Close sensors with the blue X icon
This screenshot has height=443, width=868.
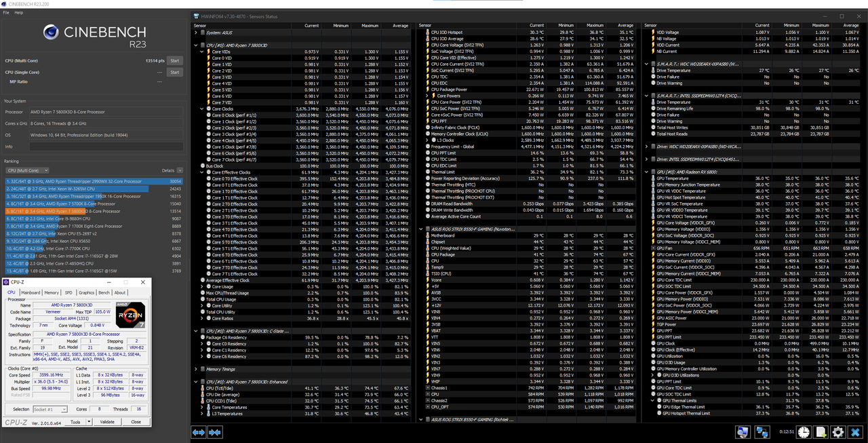tap(855, 432)
